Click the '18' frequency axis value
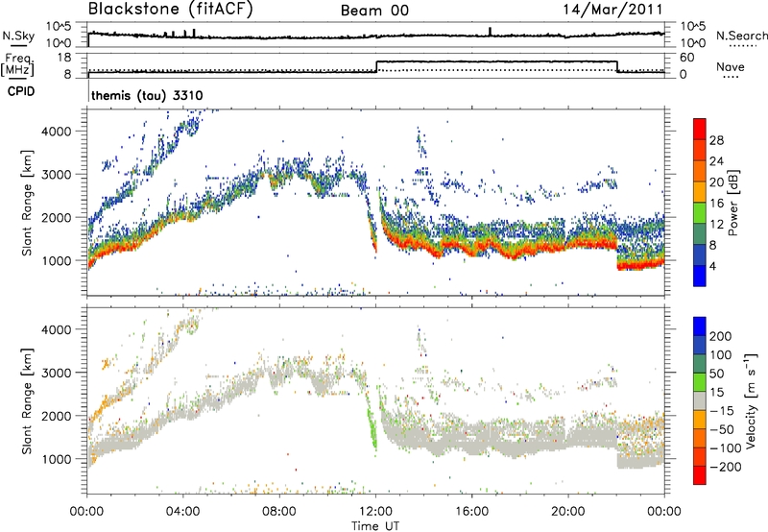 click(63, 58)
